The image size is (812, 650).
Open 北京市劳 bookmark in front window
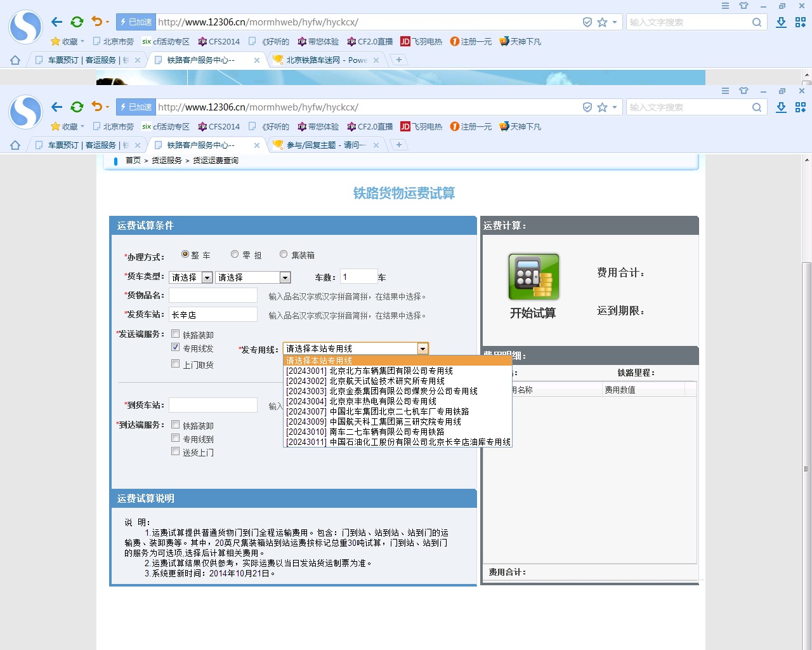coord(114,127)
